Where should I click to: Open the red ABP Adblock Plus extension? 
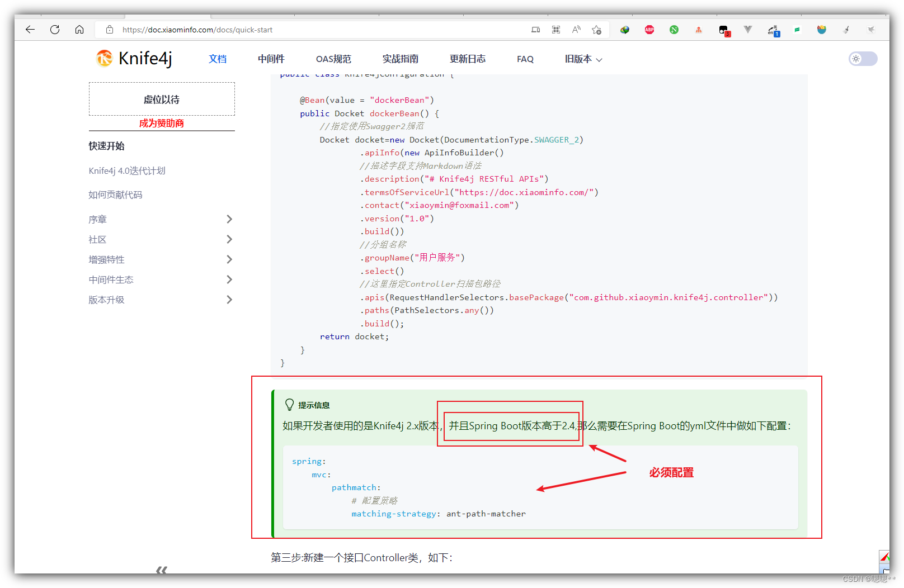649,30
